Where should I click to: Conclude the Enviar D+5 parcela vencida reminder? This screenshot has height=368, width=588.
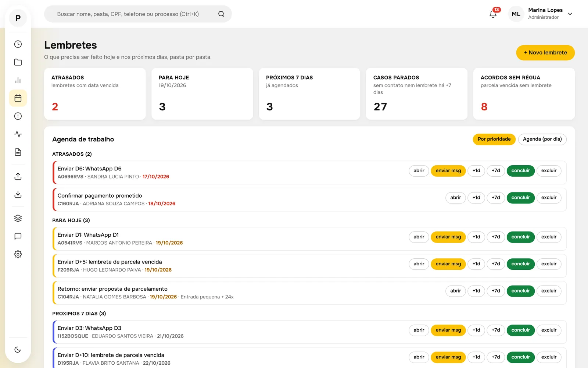tap(520, 264)
